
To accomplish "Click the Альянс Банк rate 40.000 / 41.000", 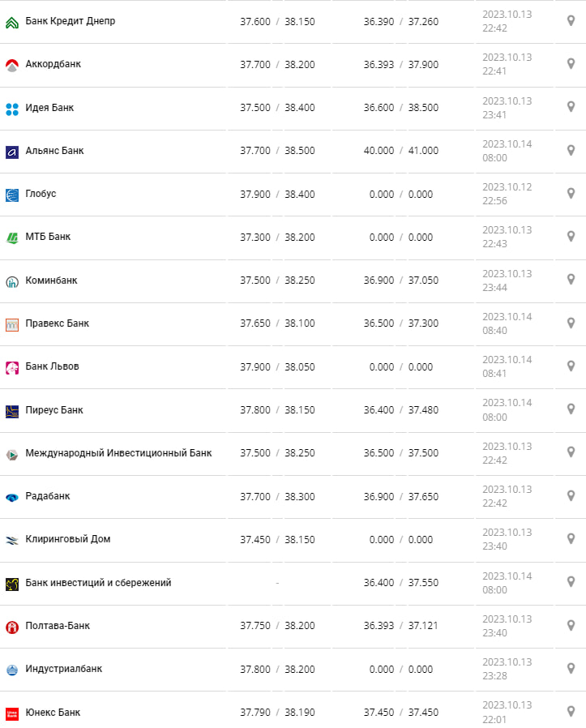I will coord(400,151).
